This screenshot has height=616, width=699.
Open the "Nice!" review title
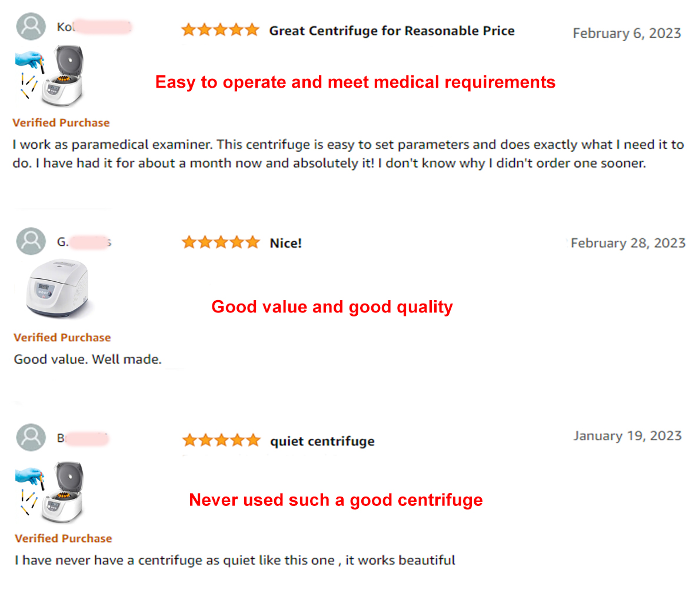[285, 243]
